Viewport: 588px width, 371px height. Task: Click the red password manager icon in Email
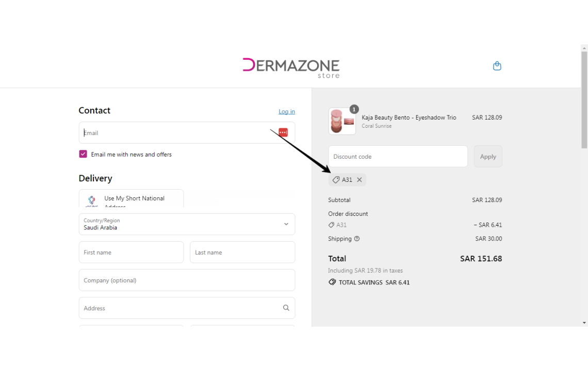pyautogui.click(x=283, y=132)
